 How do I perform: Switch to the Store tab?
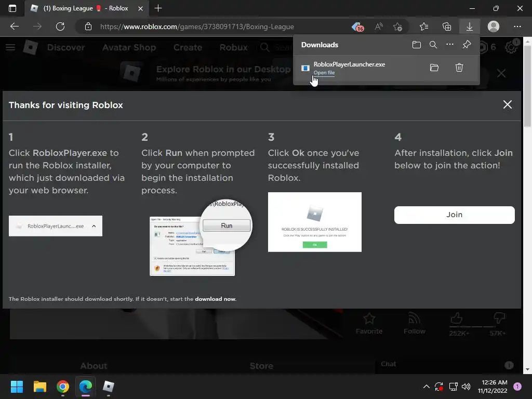262,366
